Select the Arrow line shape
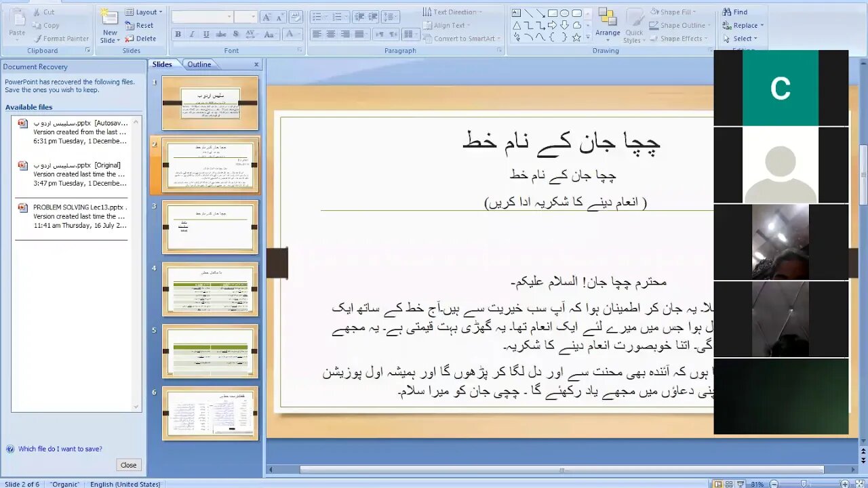 (x=540, y=13)
